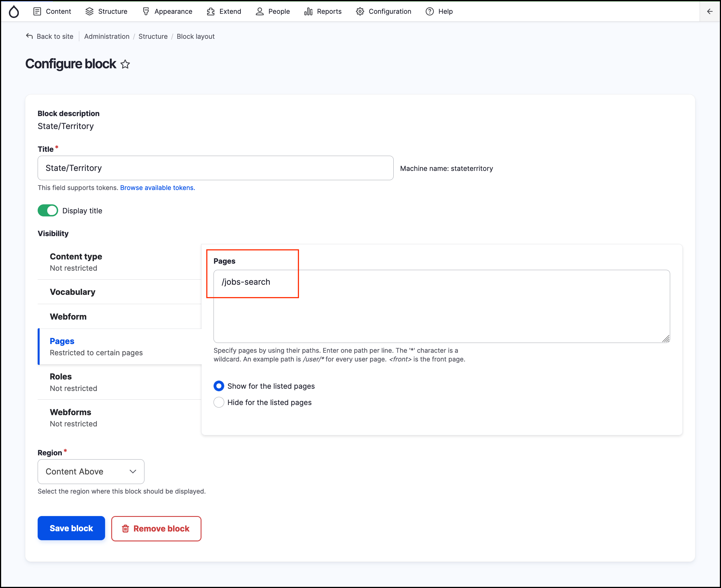Click inside the Title text field

click(x=216, y=168)
